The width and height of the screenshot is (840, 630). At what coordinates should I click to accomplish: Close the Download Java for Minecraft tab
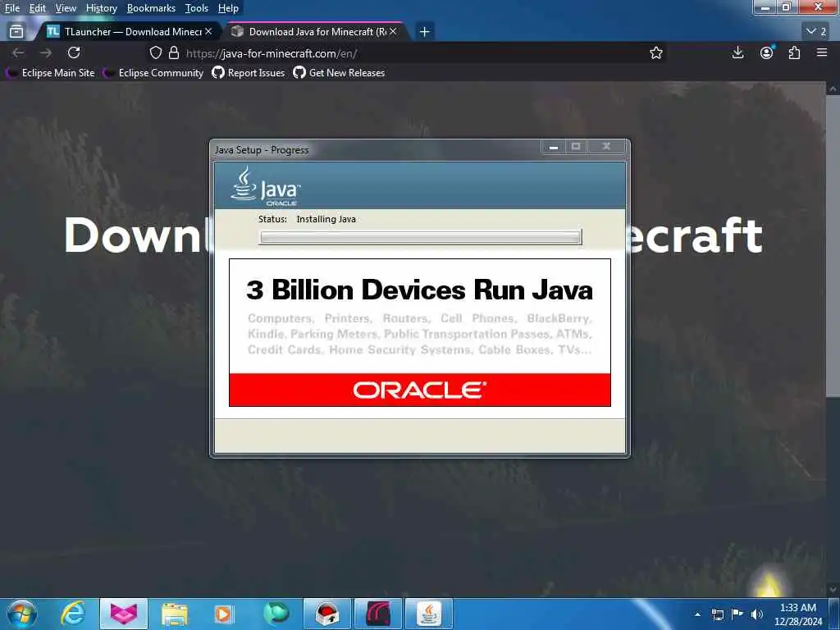tap(393, 32)
